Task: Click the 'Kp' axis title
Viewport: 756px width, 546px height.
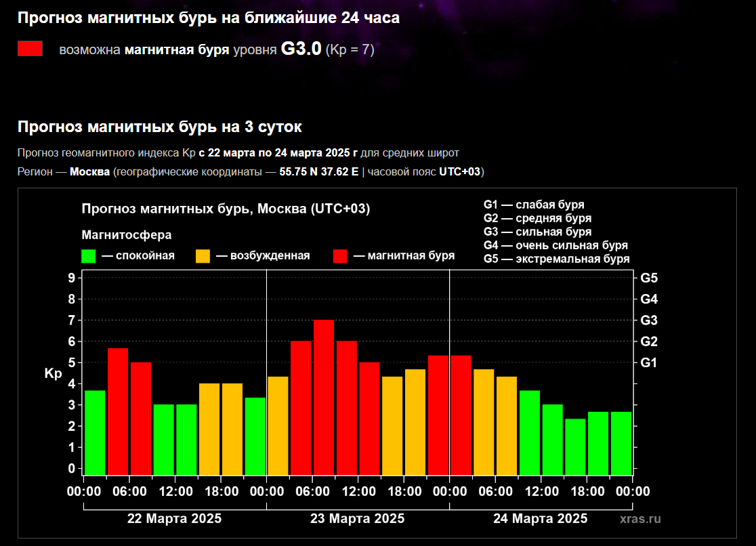Action: click(x=53, y=374)
